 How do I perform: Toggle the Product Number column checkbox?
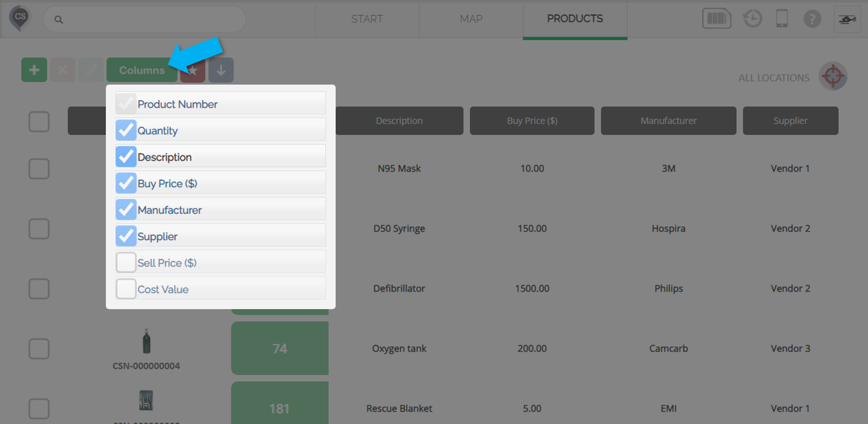tap(126, 104)
